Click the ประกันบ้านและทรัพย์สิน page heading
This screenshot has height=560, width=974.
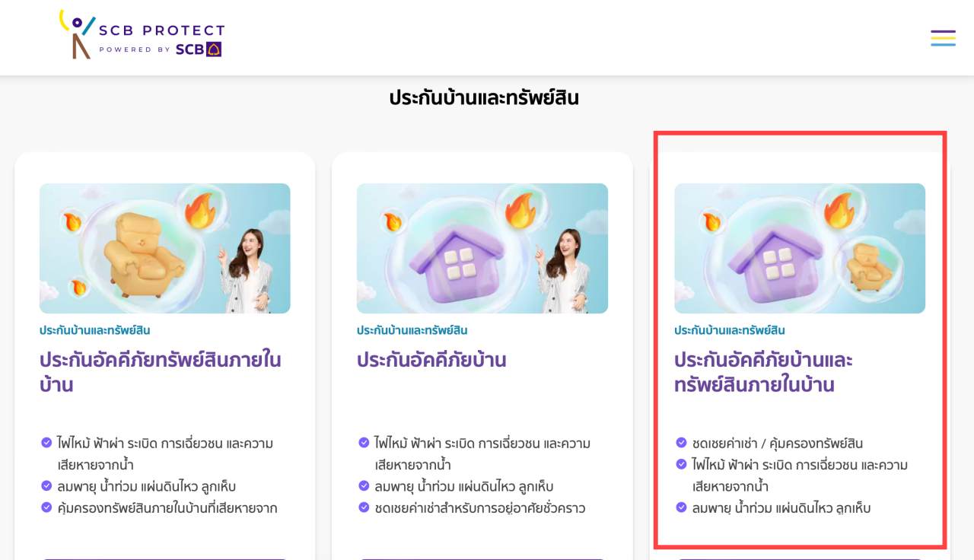point(484,98)
